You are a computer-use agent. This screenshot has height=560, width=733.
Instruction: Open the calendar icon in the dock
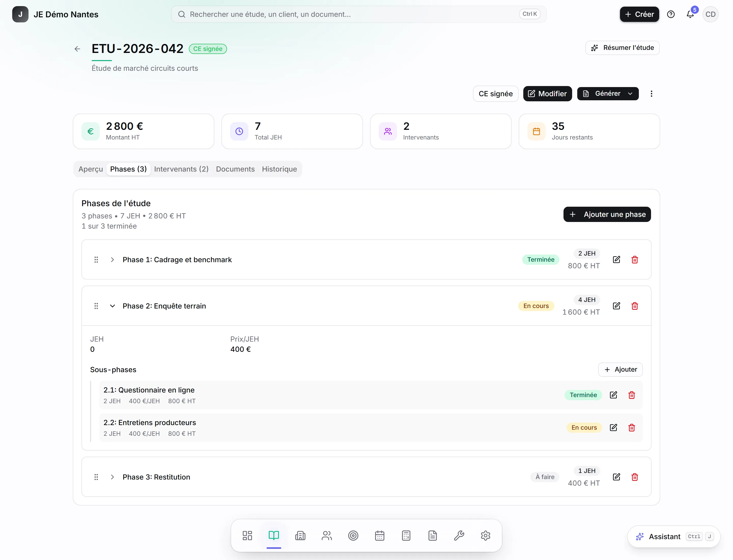click(x=380, y=536)
